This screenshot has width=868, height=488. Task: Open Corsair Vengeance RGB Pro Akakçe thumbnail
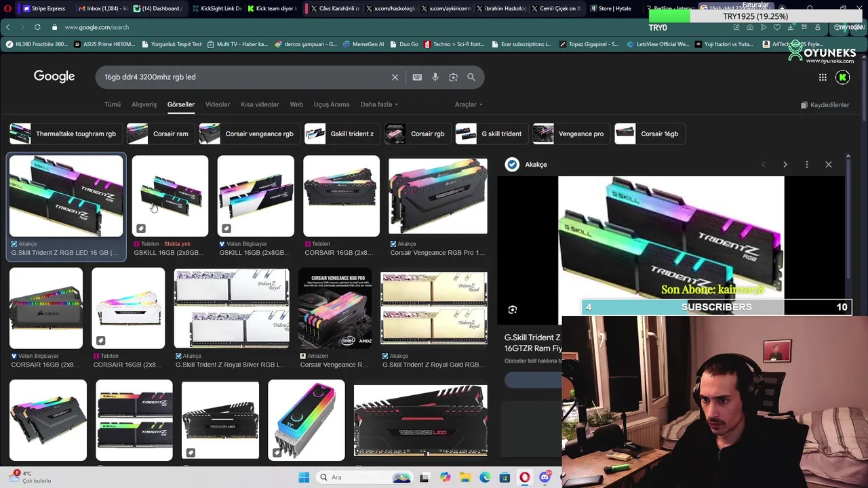(x=437, y=196)
